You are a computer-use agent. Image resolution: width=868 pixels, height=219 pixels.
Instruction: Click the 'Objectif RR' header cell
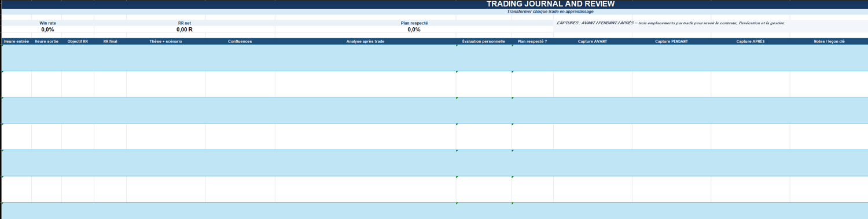[x=78, y=42]
